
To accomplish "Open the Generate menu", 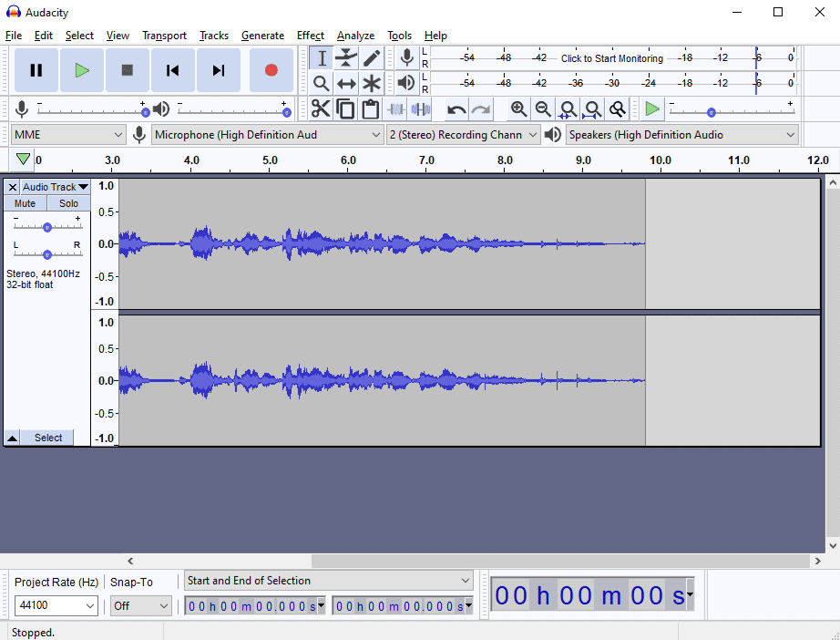I will 262,36.
